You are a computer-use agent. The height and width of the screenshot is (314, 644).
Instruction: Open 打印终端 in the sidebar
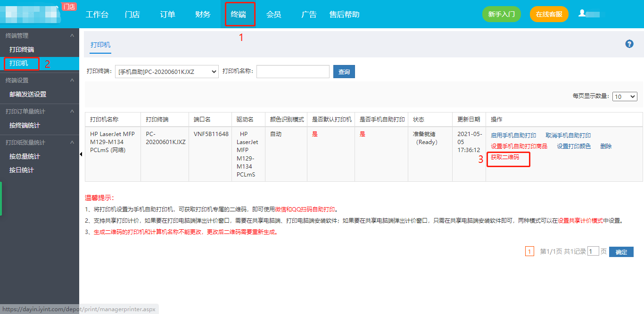22,49
